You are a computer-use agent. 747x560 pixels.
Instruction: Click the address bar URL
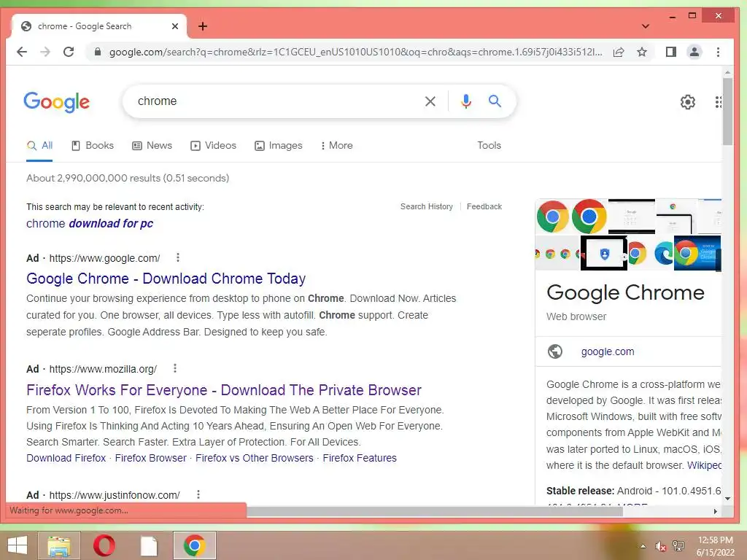pyautogui.click(x=355, y=52)
